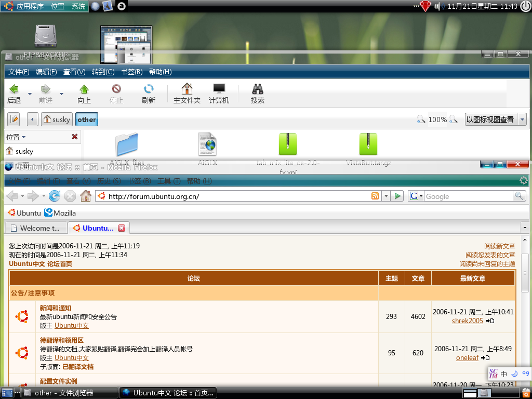Switch to the Welcome tab in Firefox
Screen dimensions: 532x399
(36, 228)
